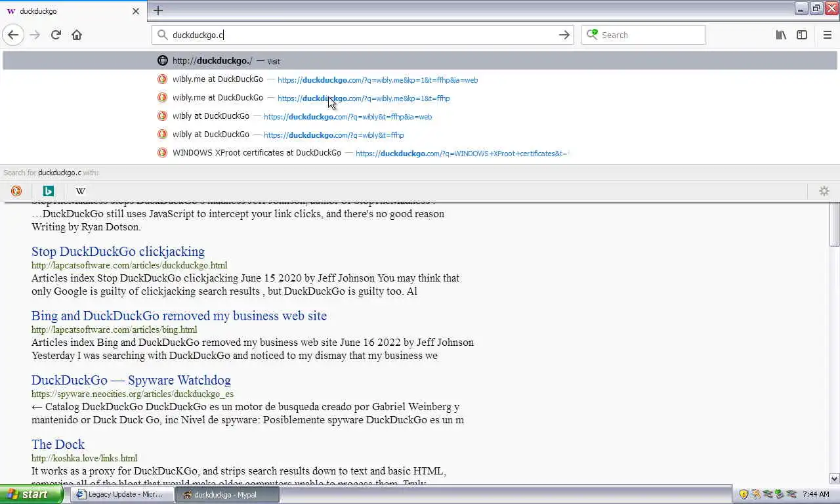The image size is (840, 504).
Task: Visit http://duckduckgo./ suggestion
Action: (420, 60)
